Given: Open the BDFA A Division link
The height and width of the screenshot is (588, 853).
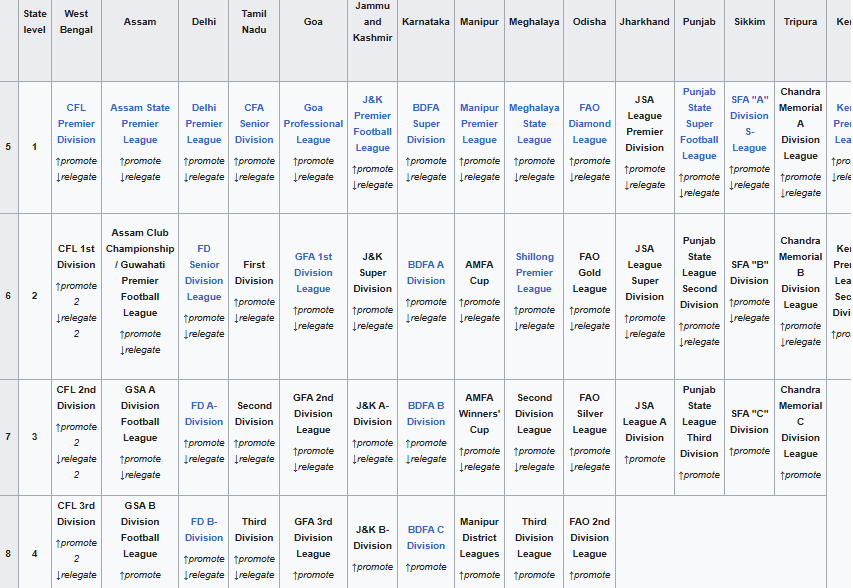Looking at the screenshot, I should pyautogui.click(x=426, y=273).
